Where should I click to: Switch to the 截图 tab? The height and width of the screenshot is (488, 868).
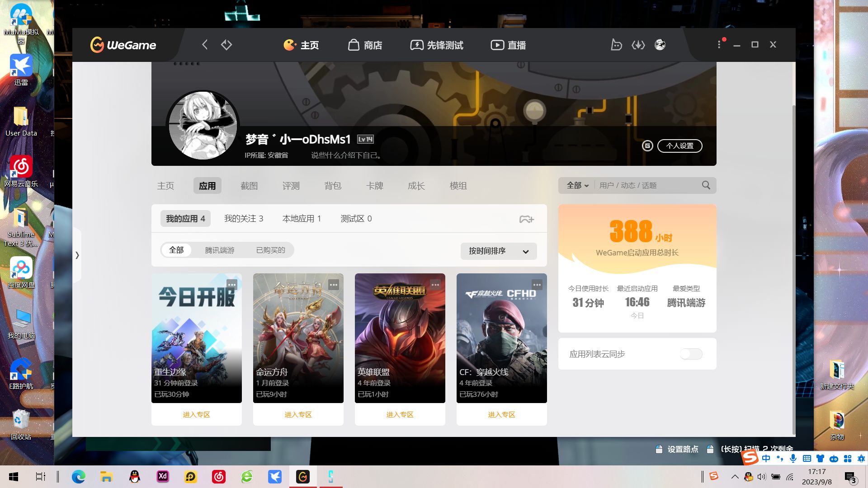(x=249, y=186)
